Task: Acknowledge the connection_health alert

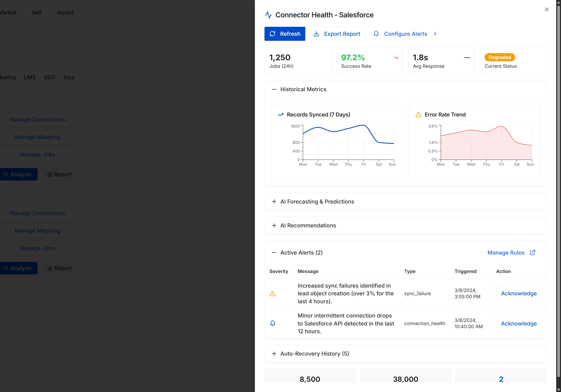Action: pyautogui.click(x=519, y=323)
